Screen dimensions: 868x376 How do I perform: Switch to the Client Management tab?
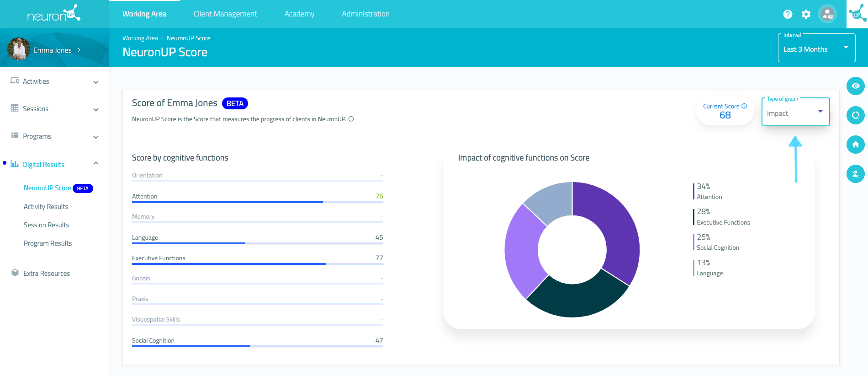(x=225, y=14)
